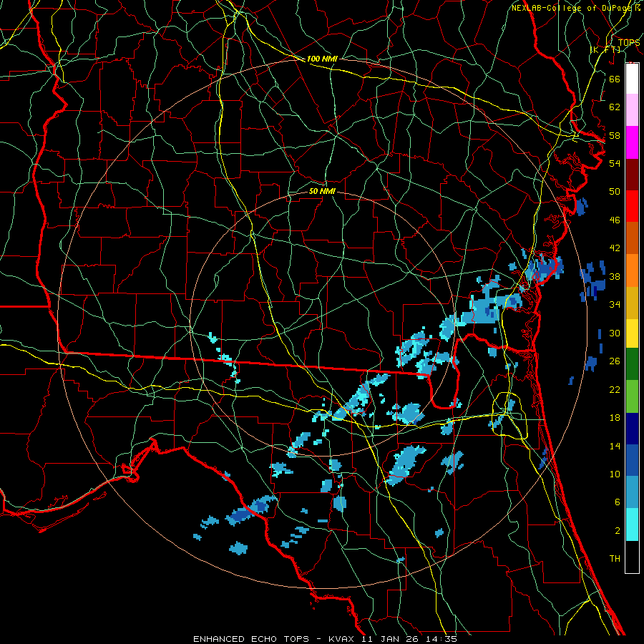This screenshot has height=644, width=644.
Task: Click the medium blue legend swatch
Action: [x=632, y=460]
